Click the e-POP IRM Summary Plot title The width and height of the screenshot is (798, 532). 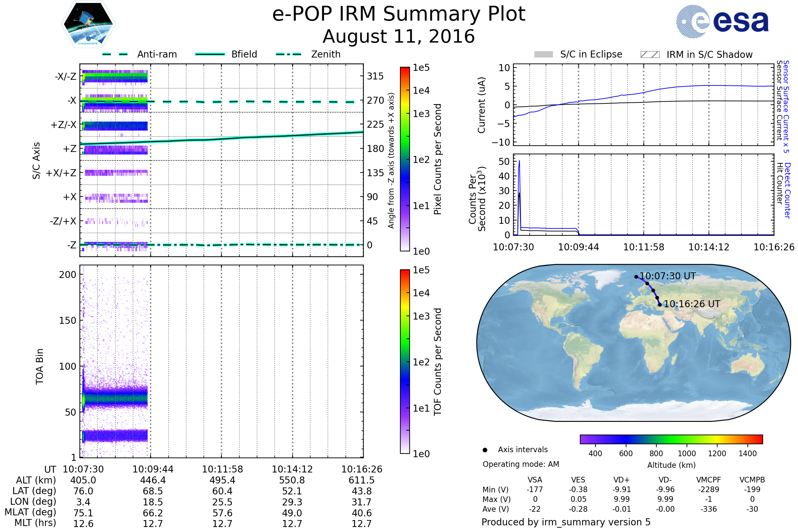(x=399, y=14)
